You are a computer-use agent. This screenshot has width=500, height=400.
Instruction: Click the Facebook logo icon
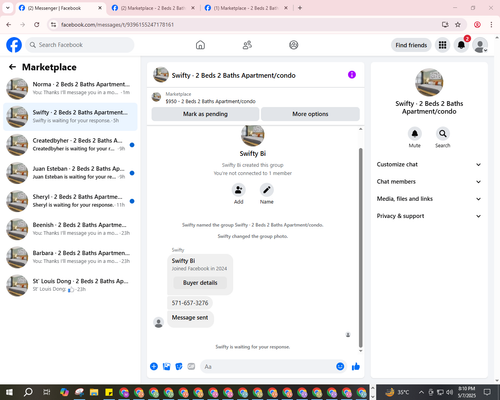click(x=14, y=45)
